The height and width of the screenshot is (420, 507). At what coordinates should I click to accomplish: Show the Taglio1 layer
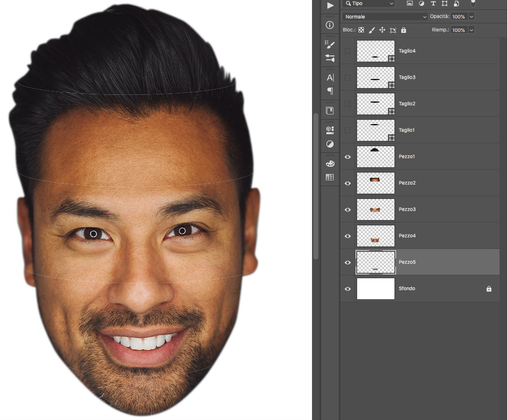pyautogui.click(x=348, y=130)
